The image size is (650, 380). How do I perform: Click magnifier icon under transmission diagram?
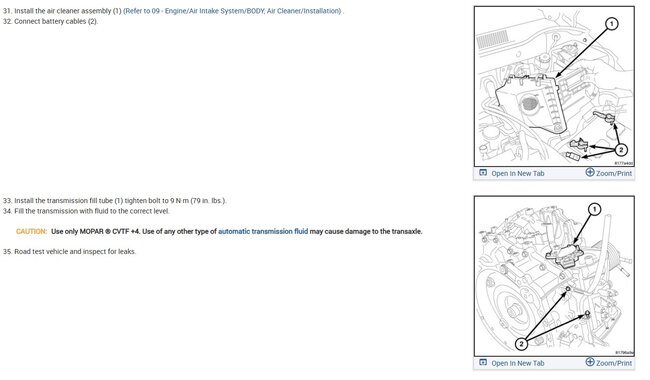pos(589,362)
